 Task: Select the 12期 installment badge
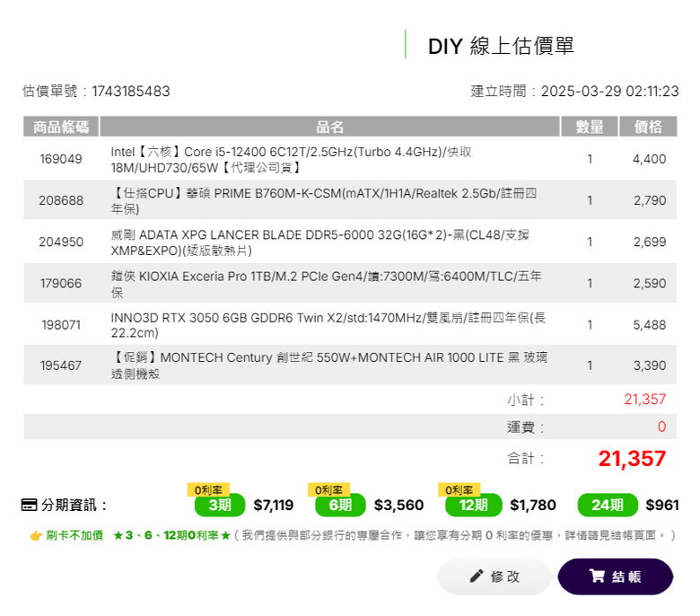coord(473,506)
